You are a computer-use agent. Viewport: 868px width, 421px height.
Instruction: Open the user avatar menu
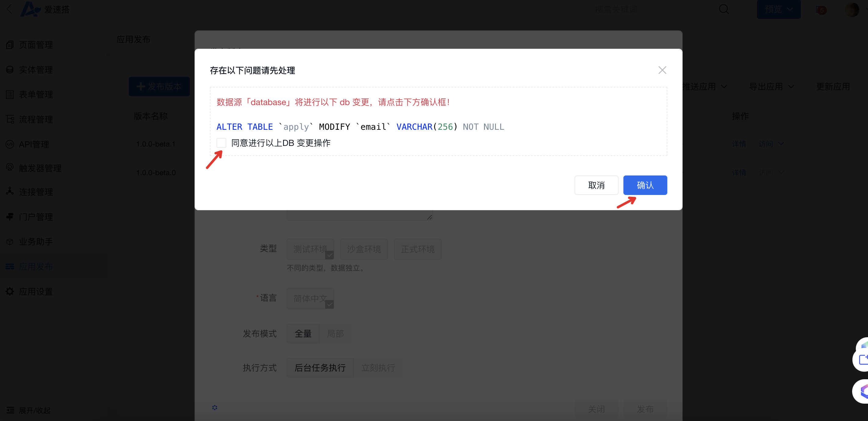(x=852, y=9)
